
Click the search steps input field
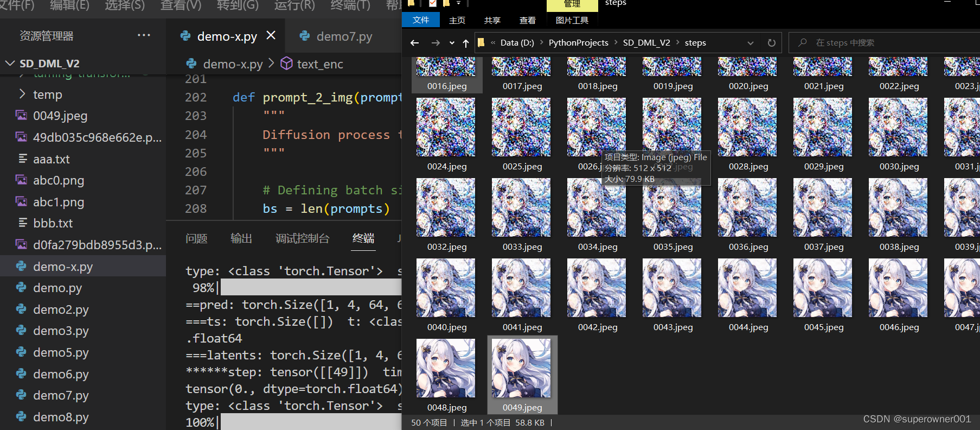(884, 43)
